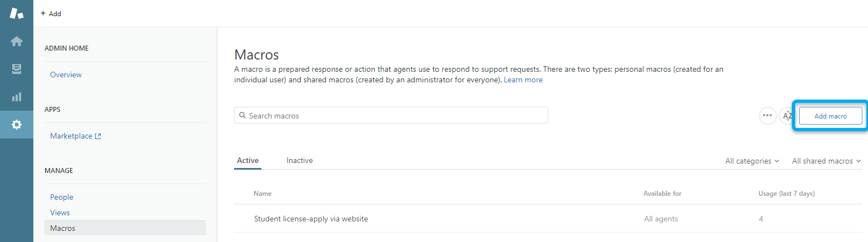Open the Home dashboard icon
The width and height of the screenshot is (868, 242).
tap(17, 41)
